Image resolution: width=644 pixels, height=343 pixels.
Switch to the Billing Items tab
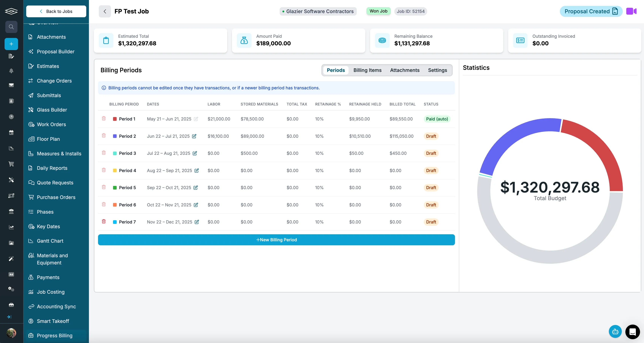[367, 70]
